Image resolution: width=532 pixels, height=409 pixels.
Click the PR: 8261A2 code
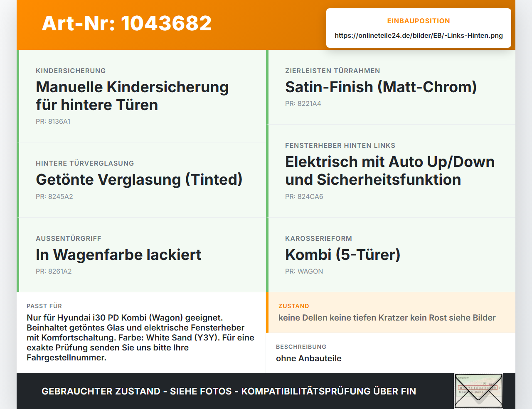[54, 272]
